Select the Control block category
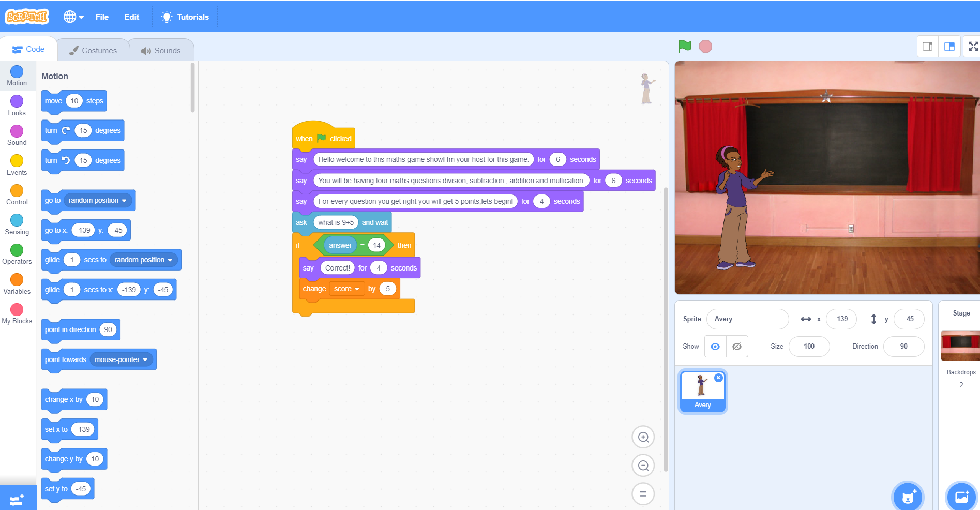The width and height of the screenshot is (980, 510). [17, 194]
